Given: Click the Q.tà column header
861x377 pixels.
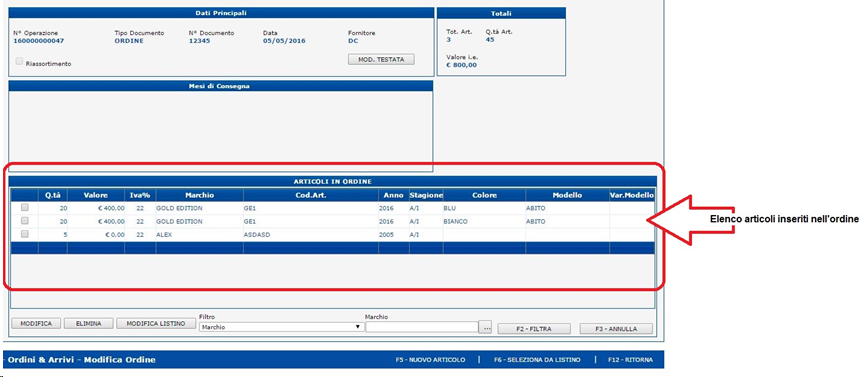Looking at the screenshot, I should tap(53, 195).
